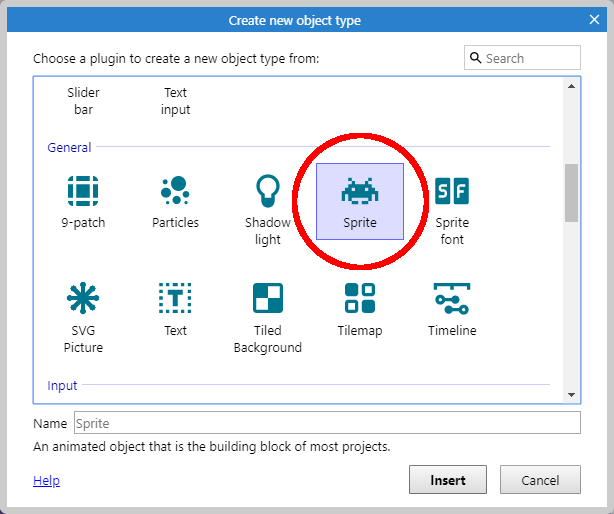Focus the plugin Search field
Screen dimensions: 614x514
[530, 58]
